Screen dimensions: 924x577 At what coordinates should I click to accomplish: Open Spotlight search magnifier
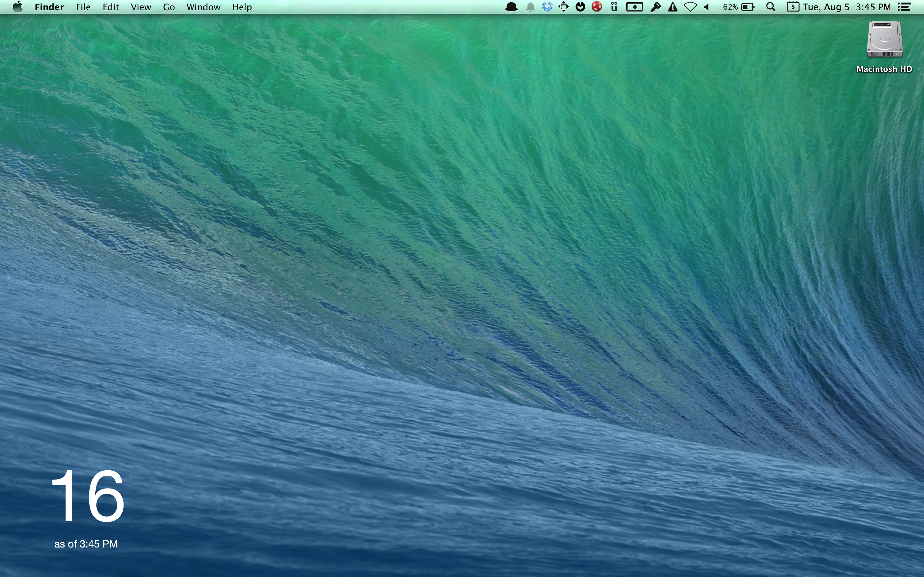tap(771, 7)
